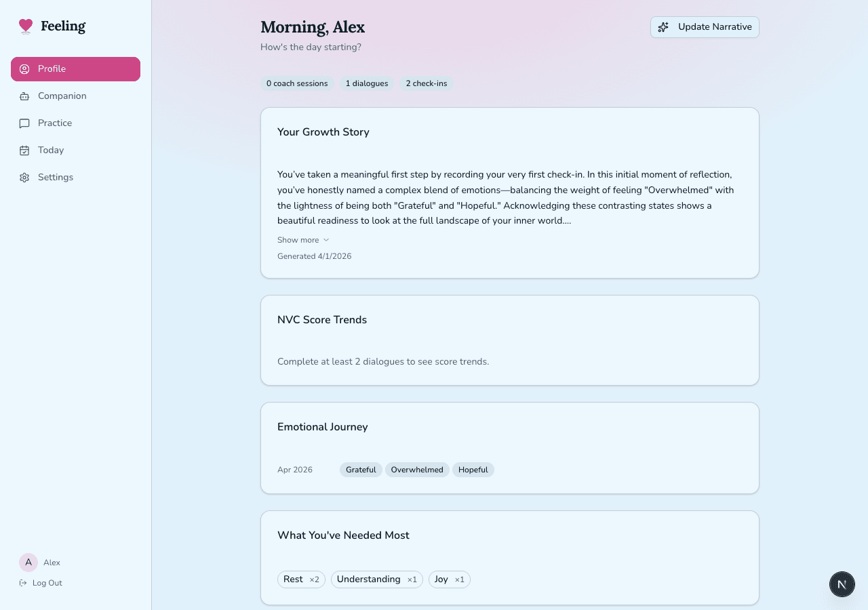Click the Rest ×2 need chip
This screenshot has height=610, width=868.
click(301, 579)
